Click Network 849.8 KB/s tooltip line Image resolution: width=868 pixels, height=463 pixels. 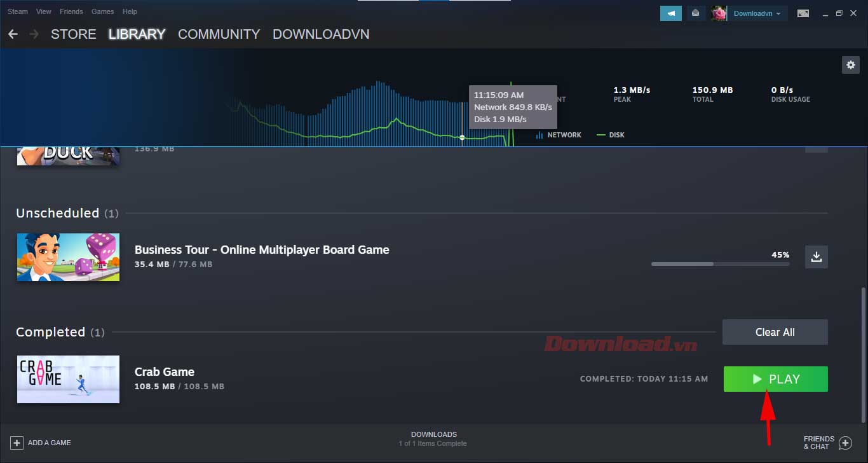pyautogui.click(x=513, y=107)
